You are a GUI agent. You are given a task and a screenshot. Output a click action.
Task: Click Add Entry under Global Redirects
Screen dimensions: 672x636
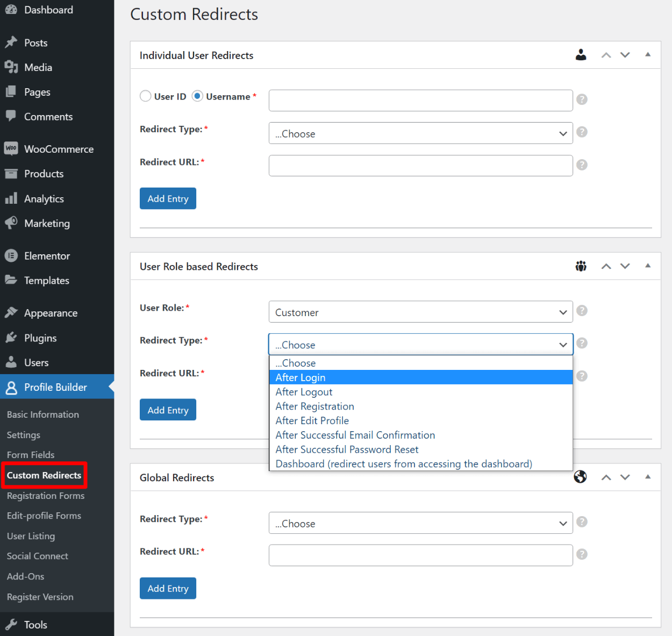tap(168, 588)
